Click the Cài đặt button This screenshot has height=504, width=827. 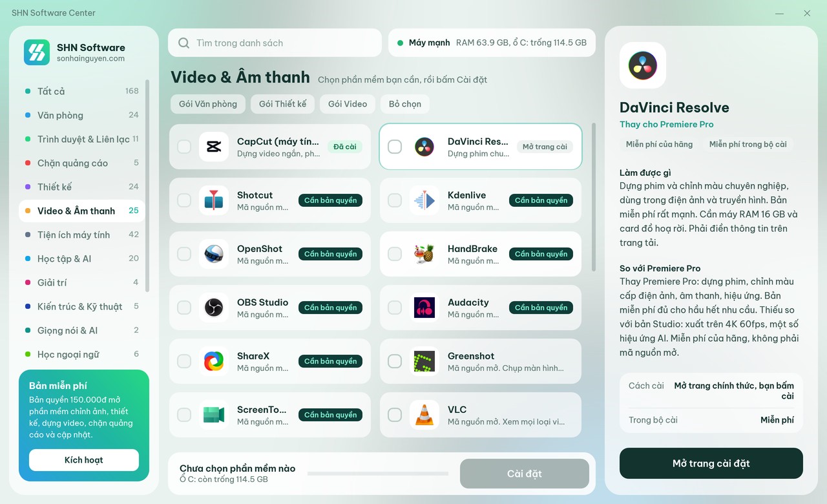point(525,474)
